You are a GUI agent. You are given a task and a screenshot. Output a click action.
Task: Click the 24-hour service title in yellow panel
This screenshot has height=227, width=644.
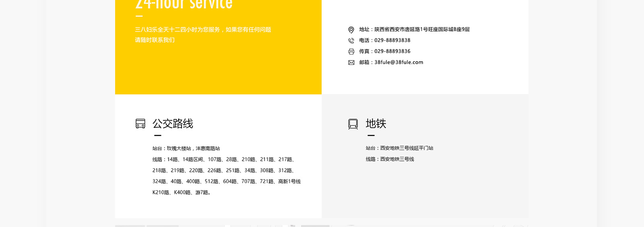(x=184, y=4)
